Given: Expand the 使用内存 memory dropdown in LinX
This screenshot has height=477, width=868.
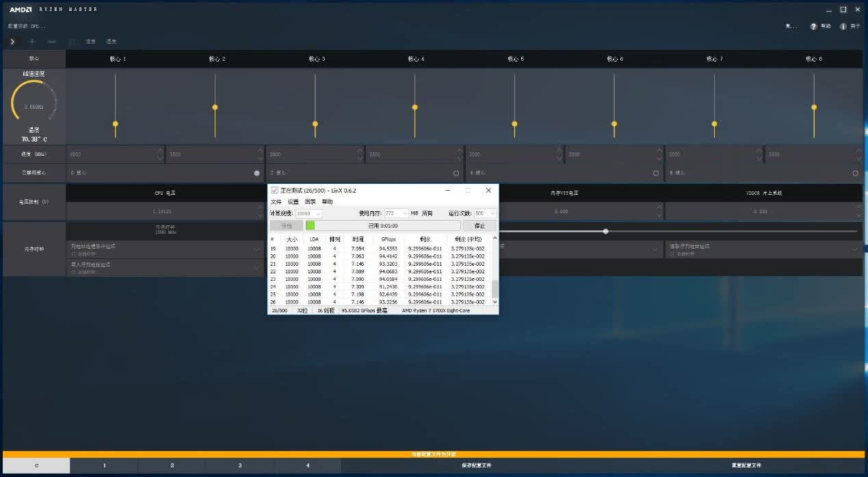Looking at the screenshot, I should point(396,213).
